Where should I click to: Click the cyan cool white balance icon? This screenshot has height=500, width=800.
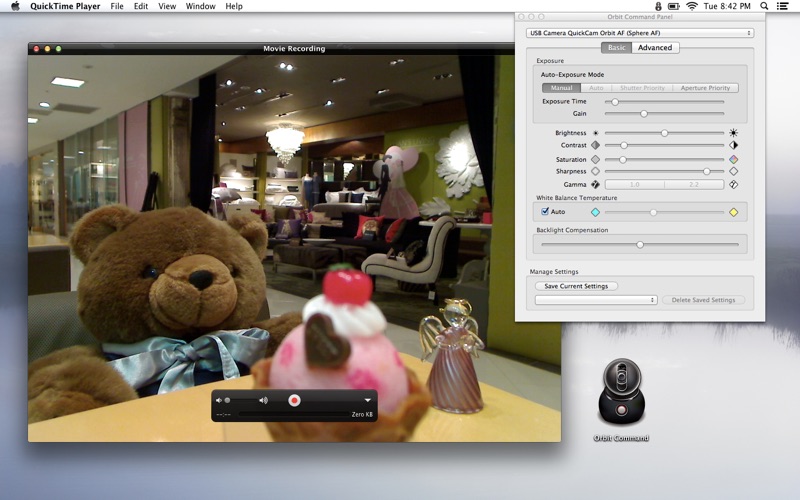coord(595,212)
